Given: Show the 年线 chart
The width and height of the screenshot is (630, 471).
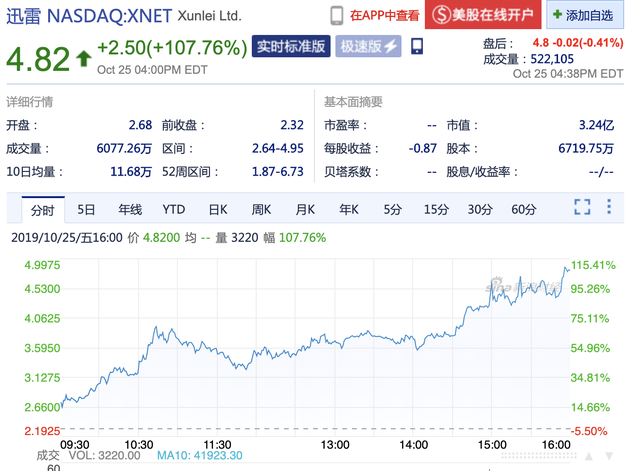Looking at the screenshot, I should pos(130,209).
